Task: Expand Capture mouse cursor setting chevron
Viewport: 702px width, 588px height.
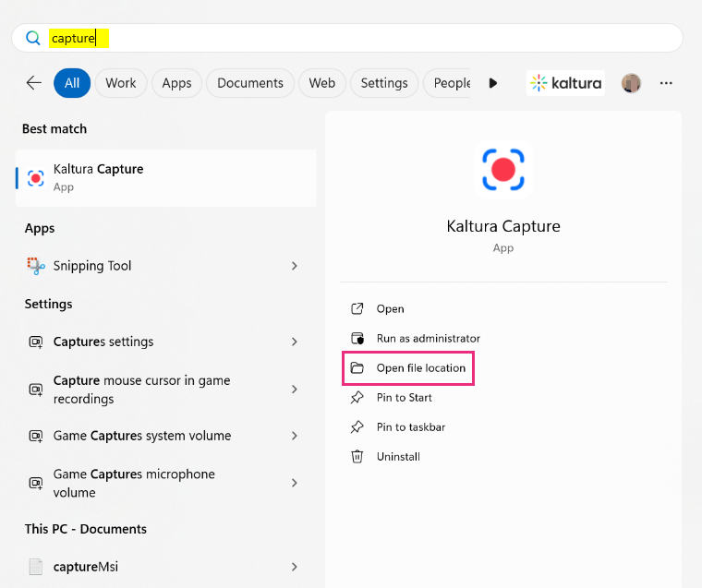Action: [294, 390]
